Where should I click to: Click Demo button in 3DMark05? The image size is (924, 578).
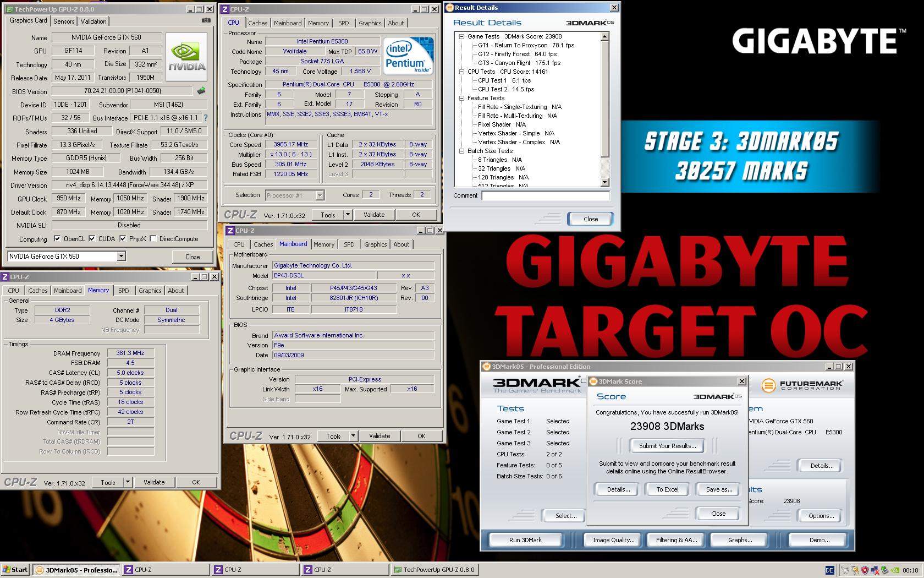click(819, 540)
